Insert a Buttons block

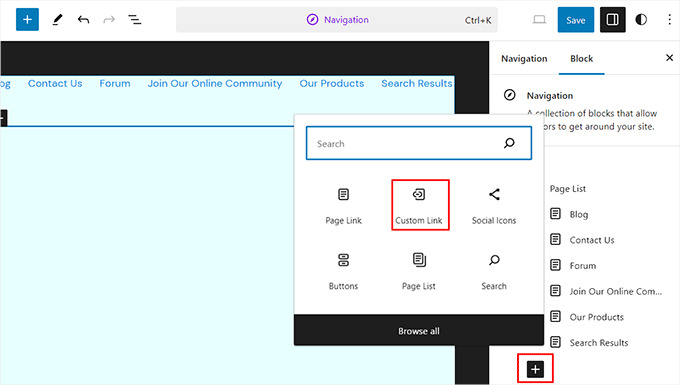click(x=343, y=271)
